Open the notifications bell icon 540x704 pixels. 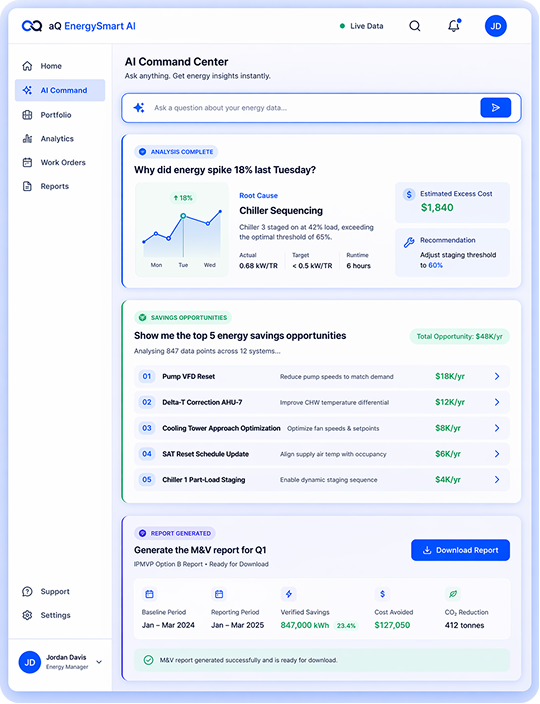[x=454, y=26]
